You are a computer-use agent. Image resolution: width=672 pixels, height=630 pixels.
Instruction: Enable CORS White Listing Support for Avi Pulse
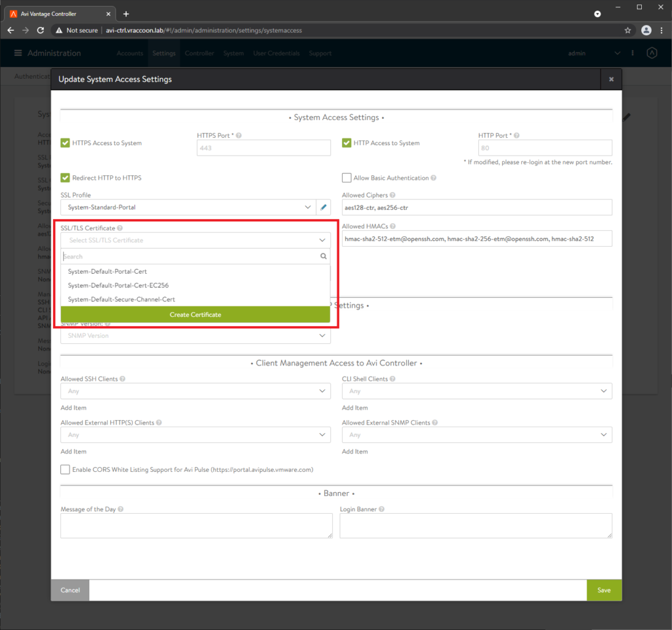[x=64, y=469]
